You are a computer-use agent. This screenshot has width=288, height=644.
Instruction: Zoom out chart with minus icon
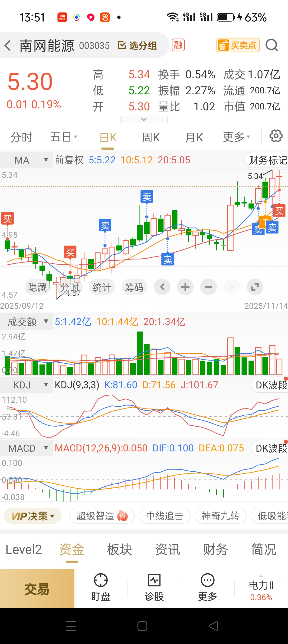click(209, 287)
